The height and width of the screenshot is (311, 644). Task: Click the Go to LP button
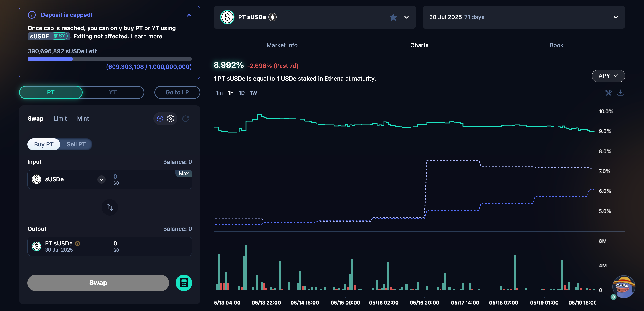[x=177, y=92]
